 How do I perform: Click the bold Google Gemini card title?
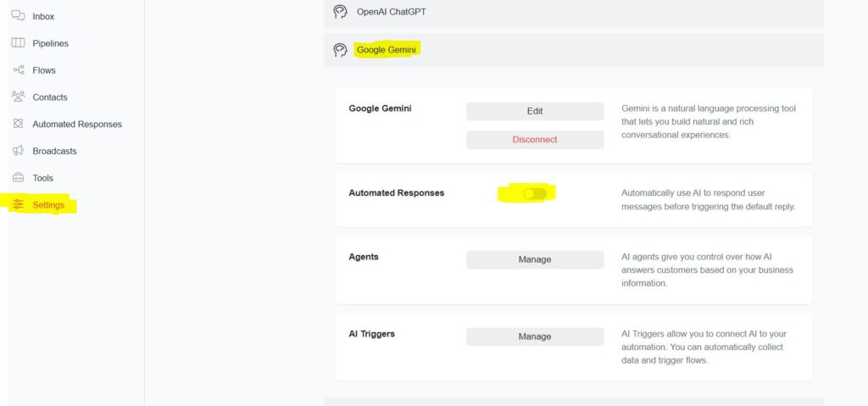(x=380, y=108)
